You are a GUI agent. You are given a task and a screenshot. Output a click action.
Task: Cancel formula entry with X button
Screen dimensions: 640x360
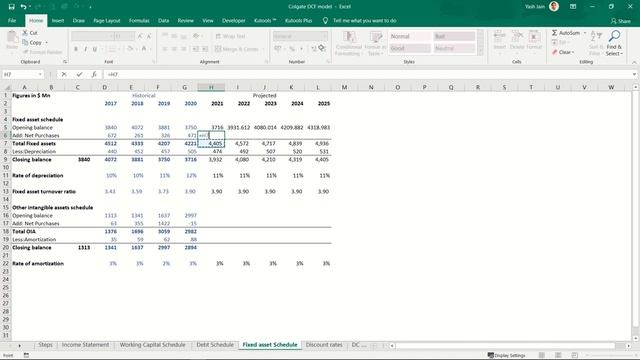coord(64,74)
